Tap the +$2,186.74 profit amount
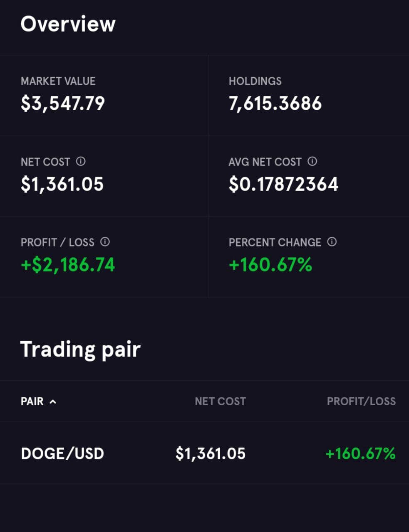The width and height of the screenshot is (409, 532). click(x=68, y=265)
